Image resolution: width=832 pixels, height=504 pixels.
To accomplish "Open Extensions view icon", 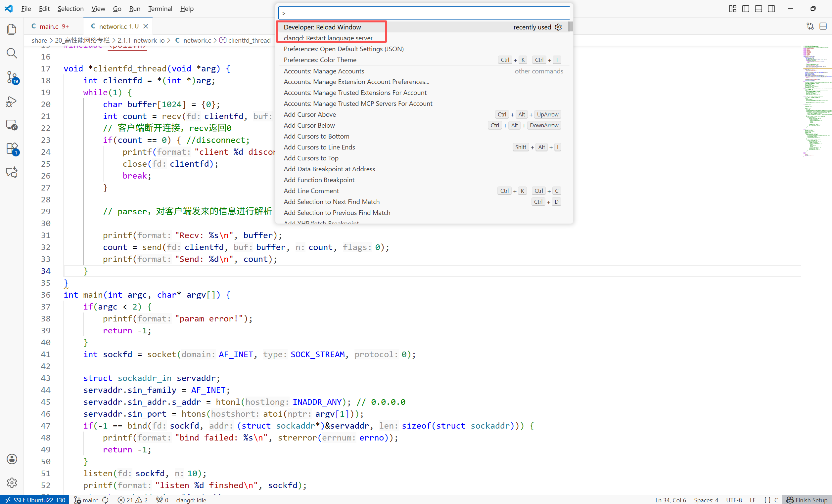I will point(12,148).
